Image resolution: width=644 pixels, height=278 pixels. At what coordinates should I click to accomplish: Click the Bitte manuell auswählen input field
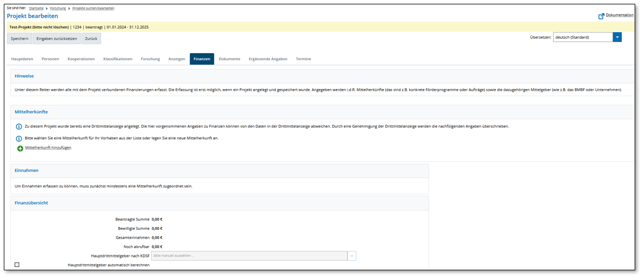coord(249,256)
